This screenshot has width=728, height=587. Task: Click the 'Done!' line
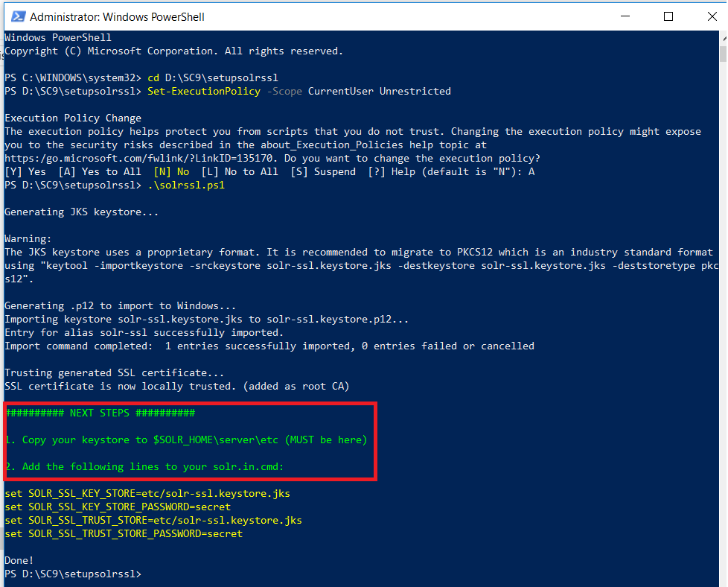[19, 560]
